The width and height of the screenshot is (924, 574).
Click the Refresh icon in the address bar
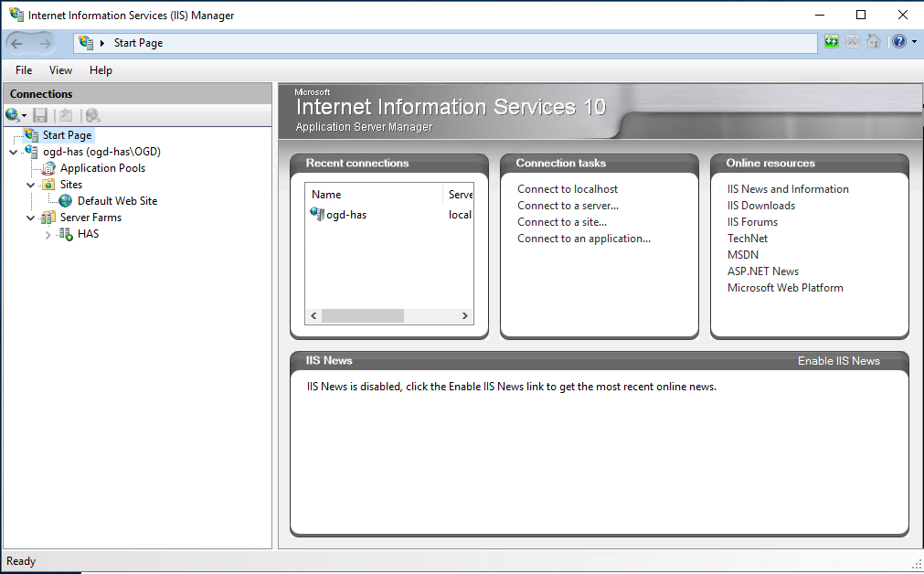click(x=831, y=41)
